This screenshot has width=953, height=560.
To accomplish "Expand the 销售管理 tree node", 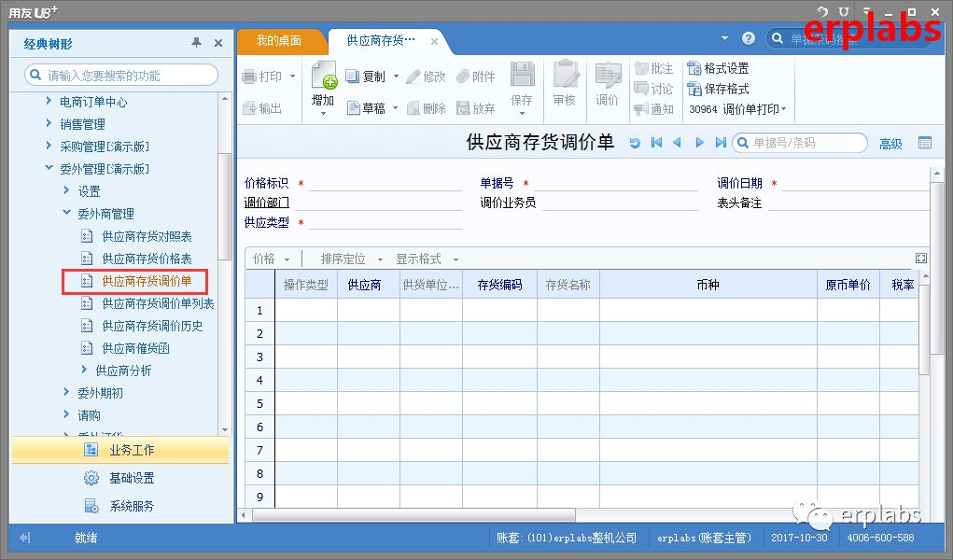I will coord(49,123).
